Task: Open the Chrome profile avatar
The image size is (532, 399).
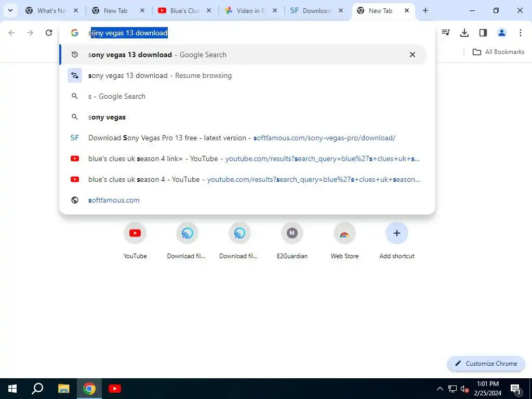Action: pos(502,33)
